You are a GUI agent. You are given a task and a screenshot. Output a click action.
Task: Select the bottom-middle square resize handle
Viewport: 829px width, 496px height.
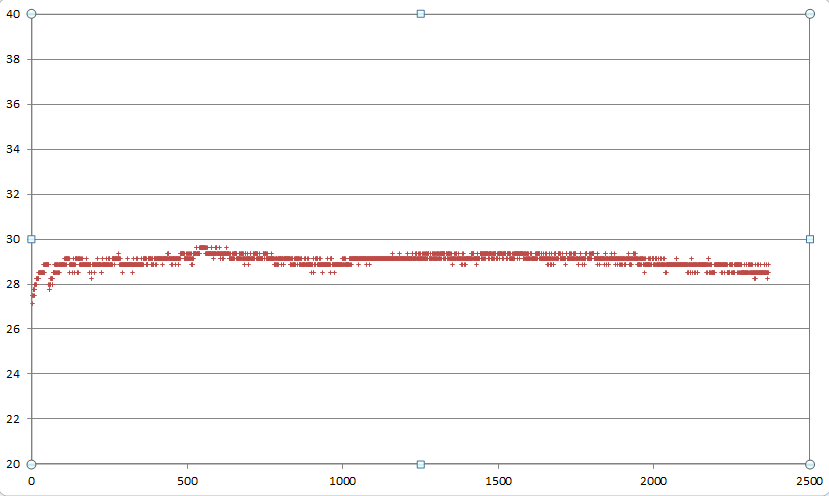(420, 464)
